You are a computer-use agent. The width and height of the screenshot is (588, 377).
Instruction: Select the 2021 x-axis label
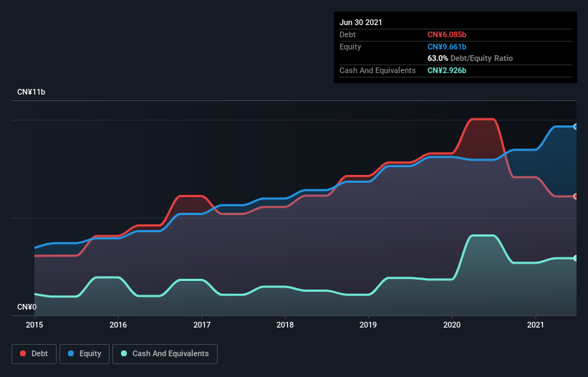[x=536, y=325]
